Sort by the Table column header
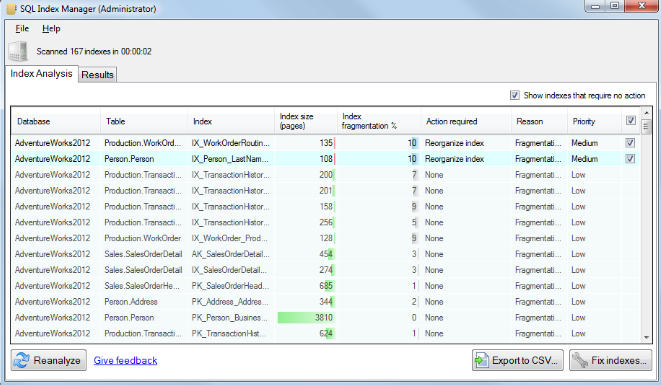This screenshot has width=661, height=385. tap(144, 121)
